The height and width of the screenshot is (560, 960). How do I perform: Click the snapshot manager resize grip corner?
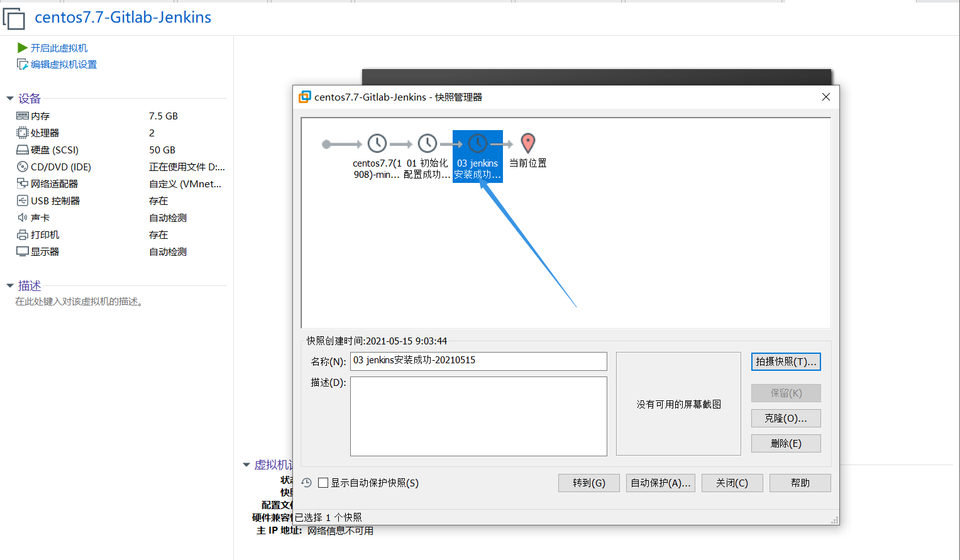[835, 520]
